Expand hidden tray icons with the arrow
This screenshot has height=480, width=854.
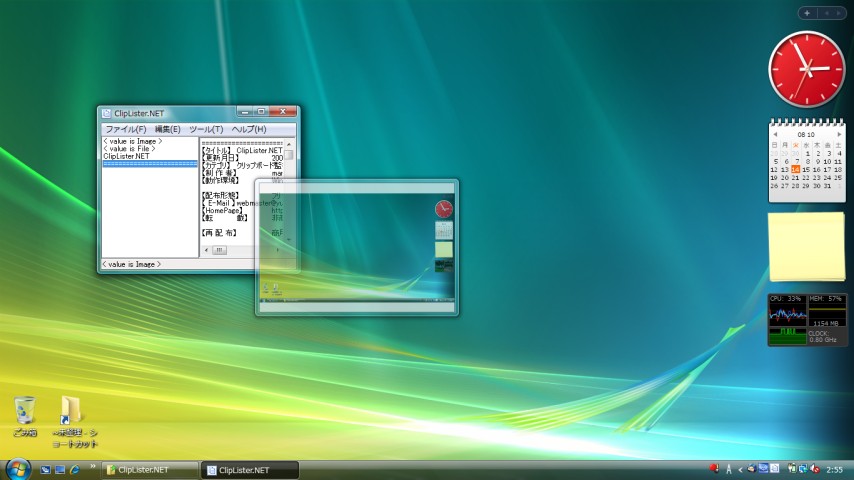740,470
